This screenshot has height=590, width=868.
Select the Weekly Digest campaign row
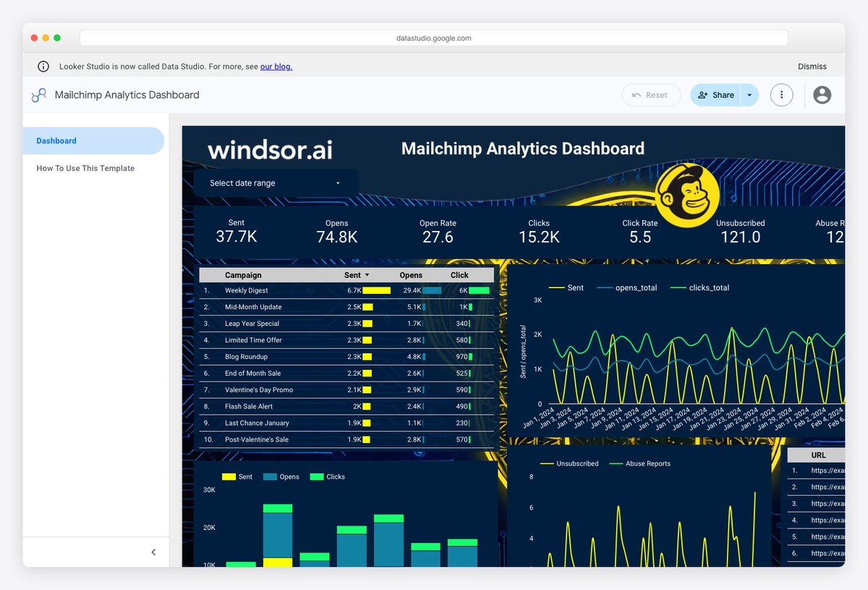346,290
